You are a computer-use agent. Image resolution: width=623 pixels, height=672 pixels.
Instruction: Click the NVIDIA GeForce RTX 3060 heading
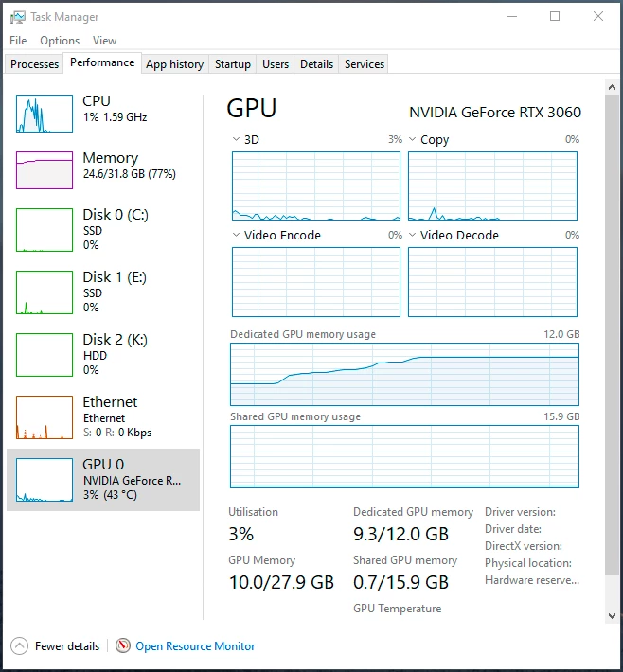495,113
